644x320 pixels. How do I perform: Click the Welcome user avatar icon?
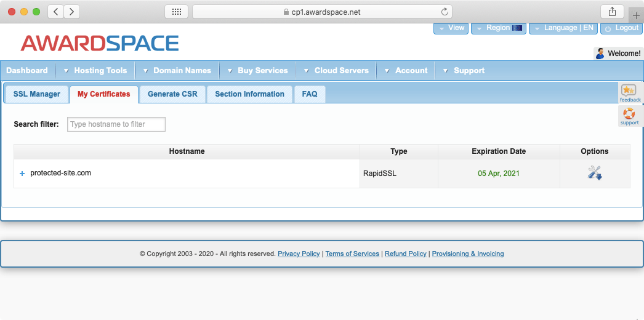[600, 54]
